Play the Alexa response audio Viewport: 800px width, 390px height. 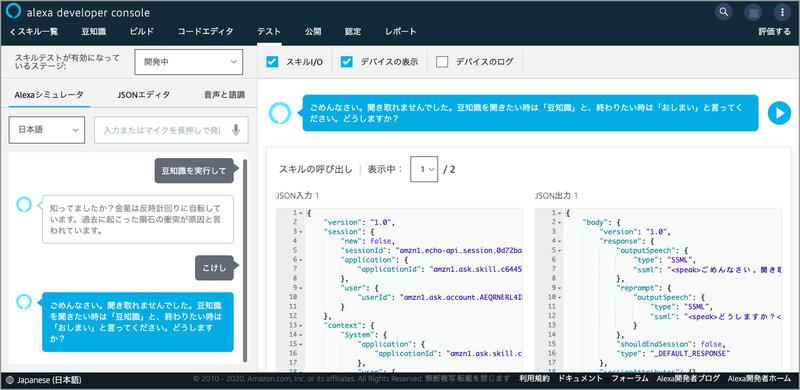tap(779, 113)
